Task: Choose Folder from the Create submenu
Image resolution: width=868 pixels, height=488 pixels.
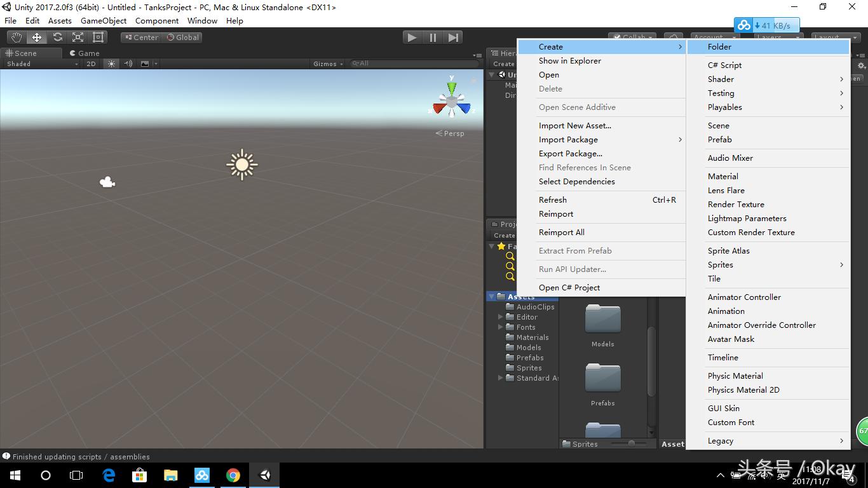Action: click(x=720, y=46)
